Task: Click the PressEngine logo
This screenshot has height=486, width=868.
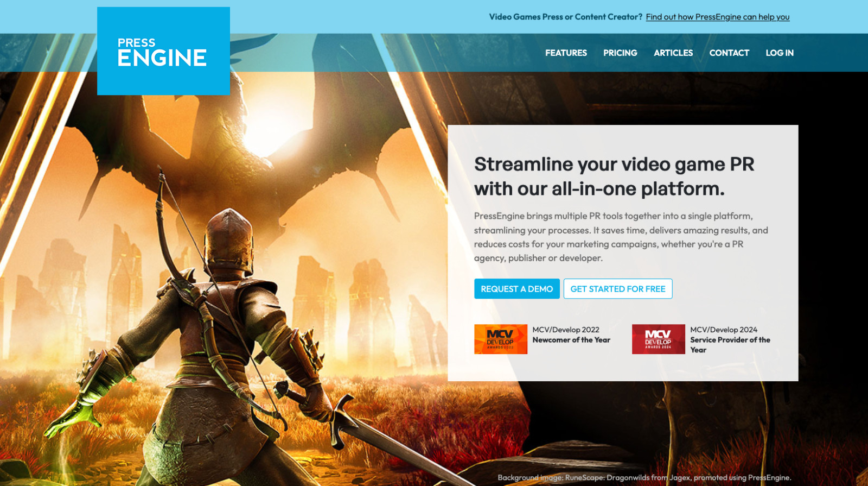Action: click(163, 52)
